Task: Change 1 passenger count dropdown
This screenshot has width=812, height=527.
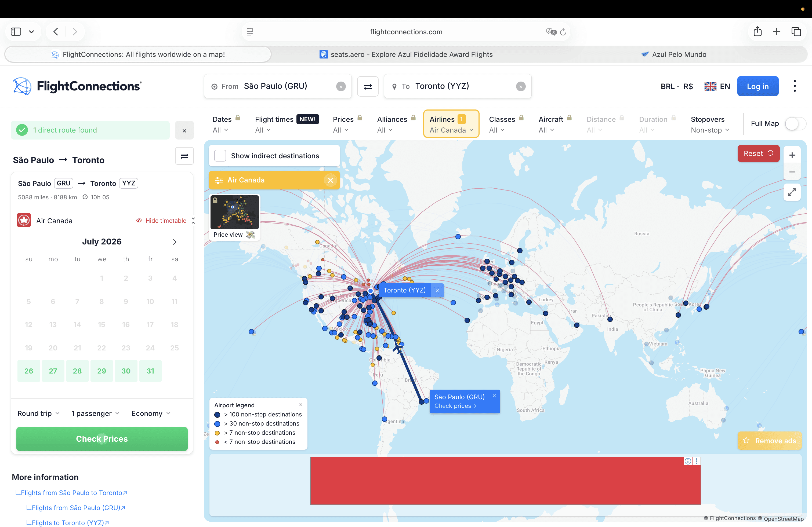Action: tap(96, 413)
